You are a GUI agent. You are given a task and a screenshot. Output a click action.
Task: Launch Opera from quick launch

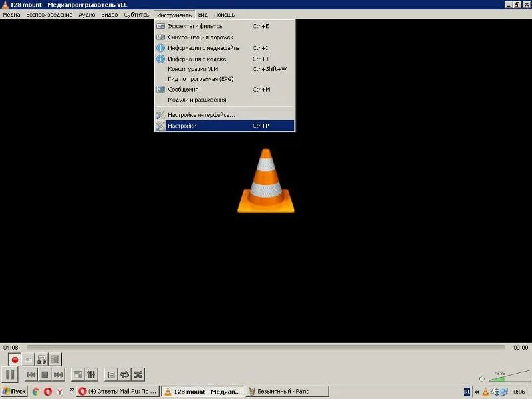(48, 392)
